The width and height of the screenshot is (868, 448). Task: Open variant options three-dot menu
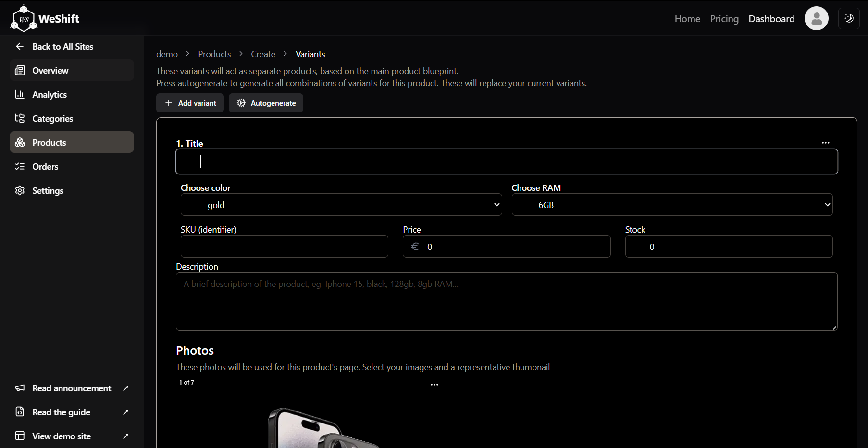click(825, 143)
